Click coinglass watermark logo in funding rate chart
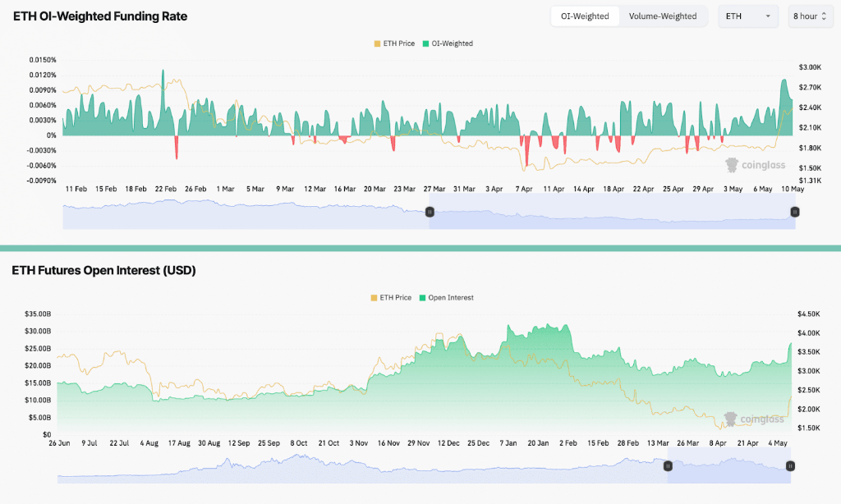 tap(756, 165)
